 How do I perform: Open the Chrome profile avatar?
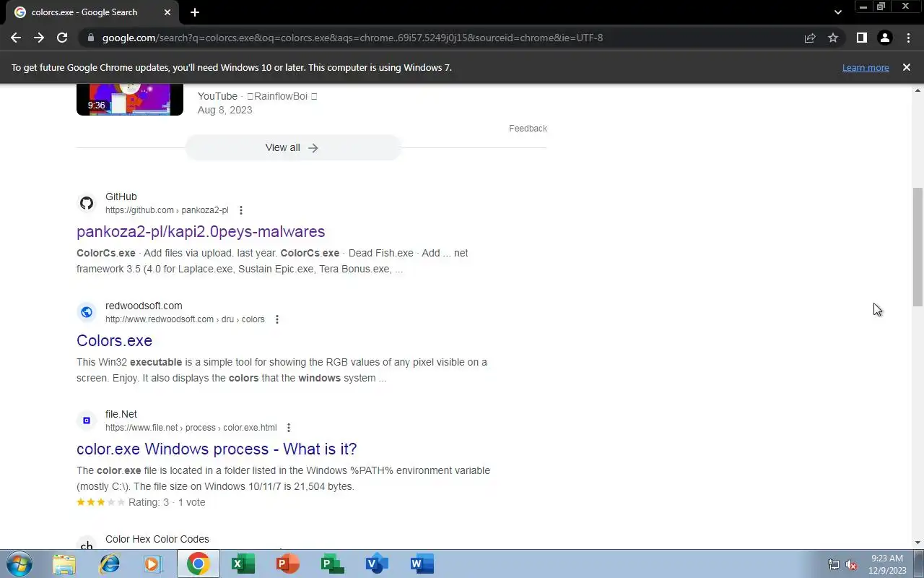click(x=884, y=38)
